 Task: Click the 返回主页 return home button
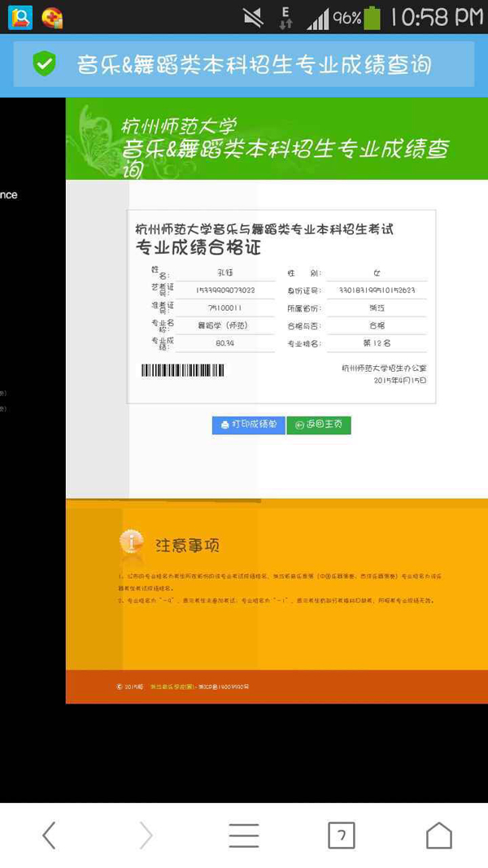[319, 425]
